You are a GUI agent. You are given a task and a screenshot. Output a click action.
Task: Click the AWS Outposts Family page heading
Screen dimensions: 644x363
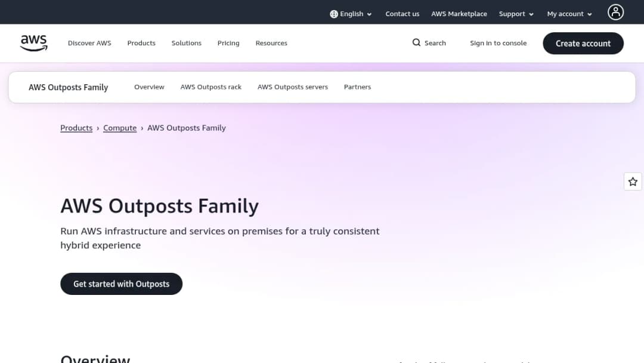click(159, 206)
